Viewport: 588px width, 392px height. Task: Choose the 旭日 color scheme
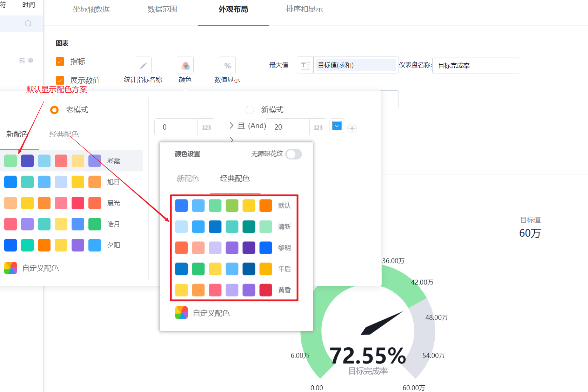[x=71, y=182]
